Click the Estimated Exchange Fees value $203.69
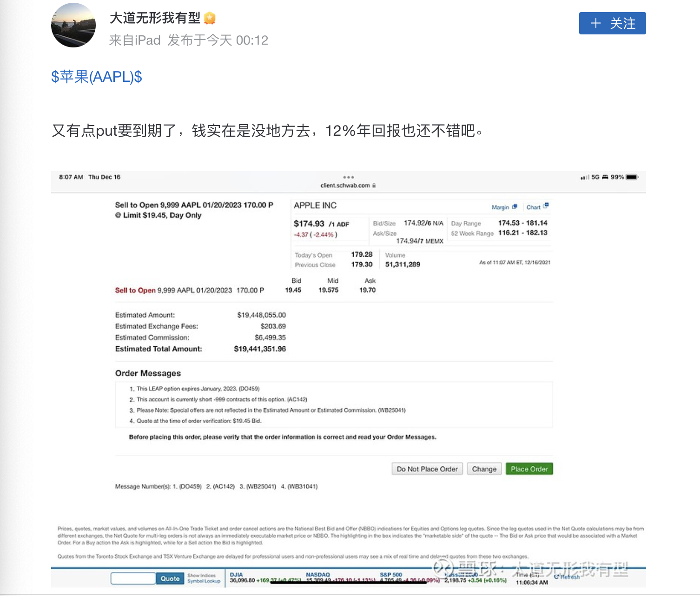Image resolution: width=700 pixels, height=596 pixels. [x=273, y=327]
